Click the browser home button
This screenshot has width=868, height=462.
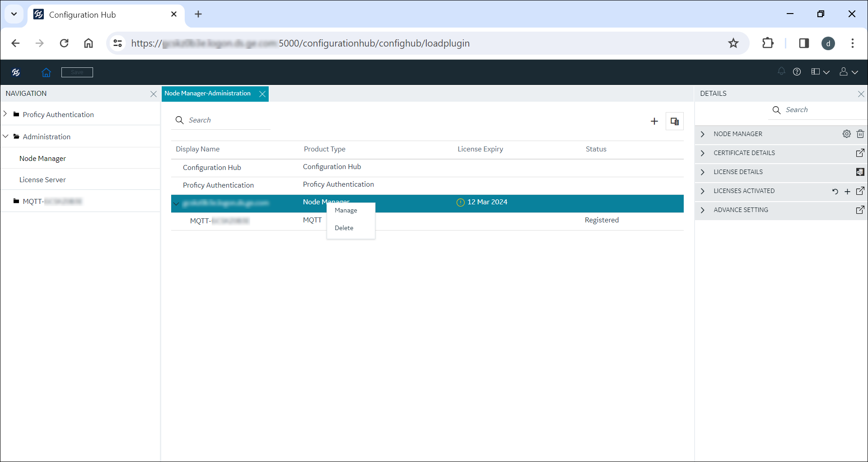(x=89, y=43)
